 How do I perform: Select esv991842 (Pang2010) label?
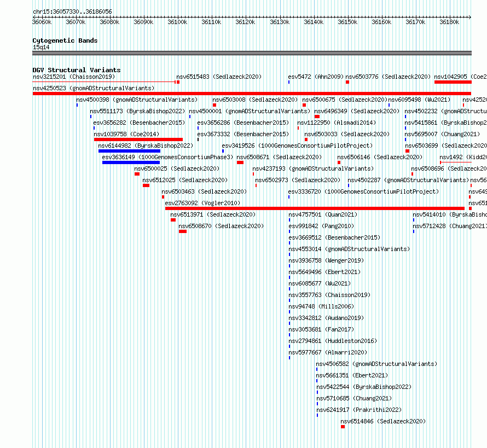point(321,226)
